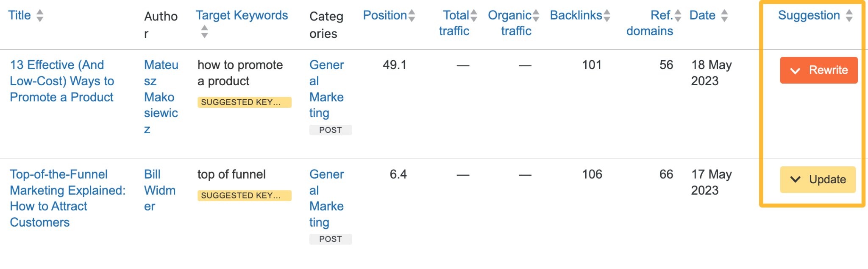
Task: Sort by Suggestion column
Action: 849,15
